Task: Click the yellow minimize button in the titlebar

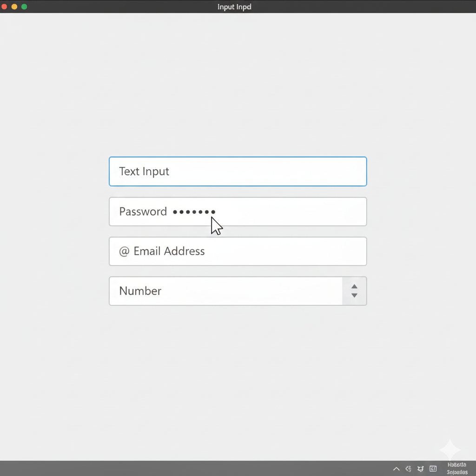Action: (x=14, y=7)
